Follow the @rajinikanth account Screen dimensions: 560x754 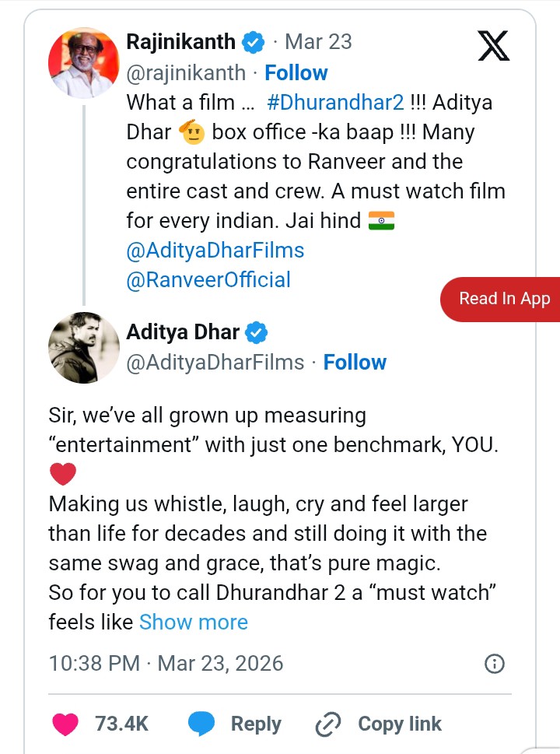296,73
